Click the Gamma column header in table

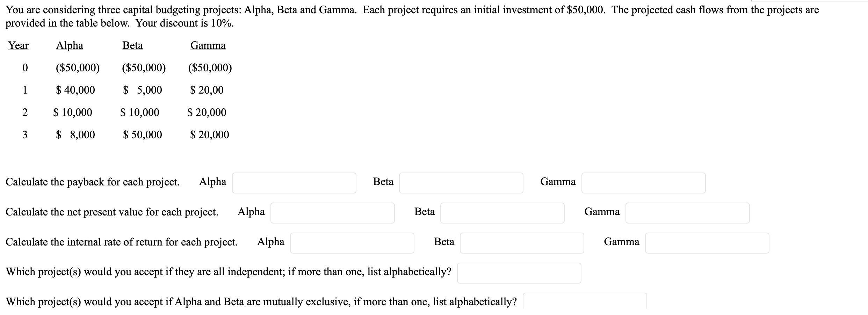(208, 45)
